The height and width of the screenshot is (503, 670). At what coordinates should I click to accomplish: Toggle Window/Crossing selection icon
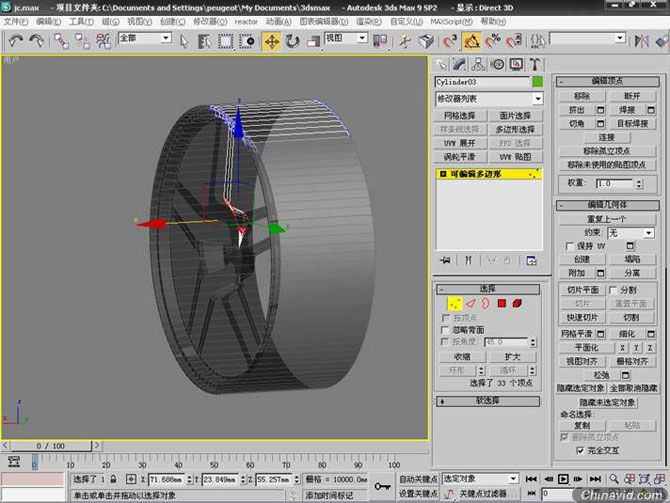247,41
